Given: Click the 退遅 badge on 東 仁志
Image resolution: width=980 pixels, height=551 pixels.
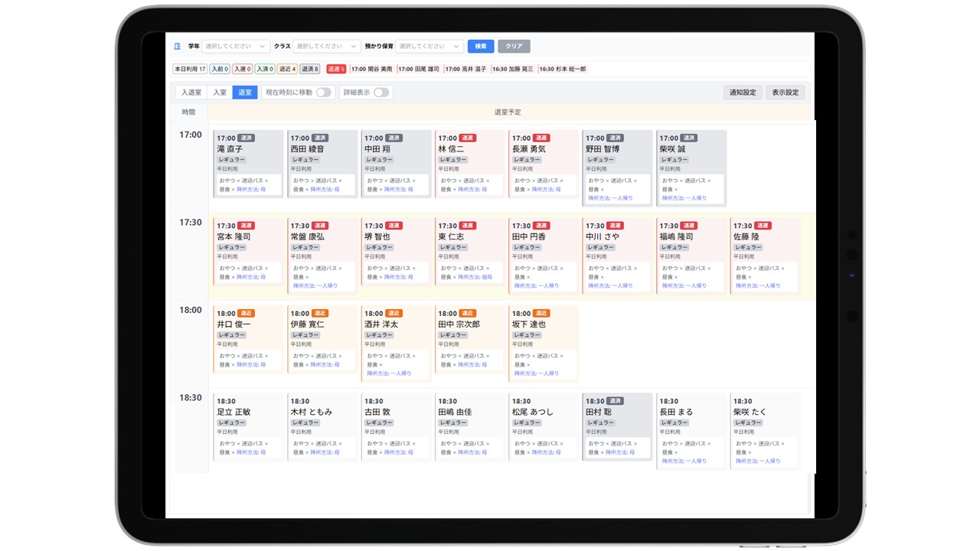Looking at the screenshot, I should tap(467, 226).
